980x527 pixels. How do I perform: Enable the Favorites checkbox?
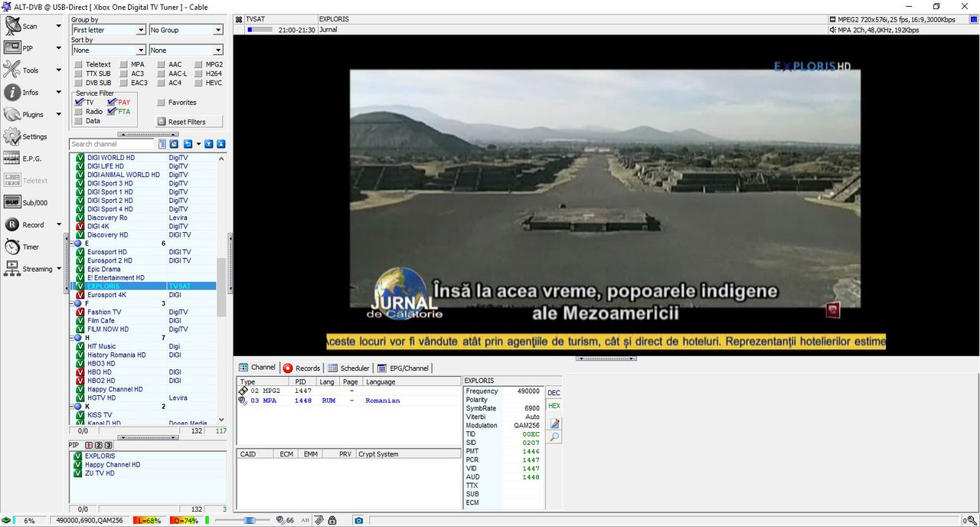[162, 103]
